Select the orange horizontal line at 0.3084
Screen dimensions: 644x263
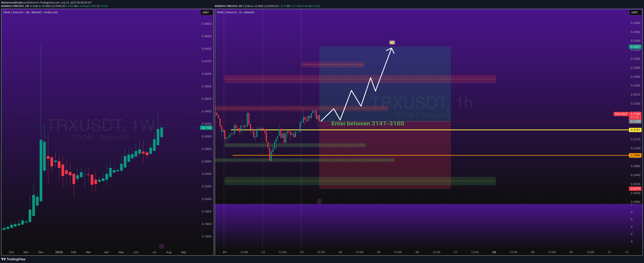click(431, 155)
